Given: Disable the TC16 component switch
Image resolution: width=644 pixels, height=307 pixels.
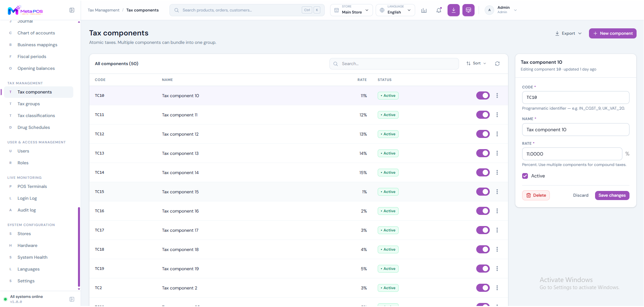Looking at the screenshot, I should pyautogui.click(x=483, y=211).
